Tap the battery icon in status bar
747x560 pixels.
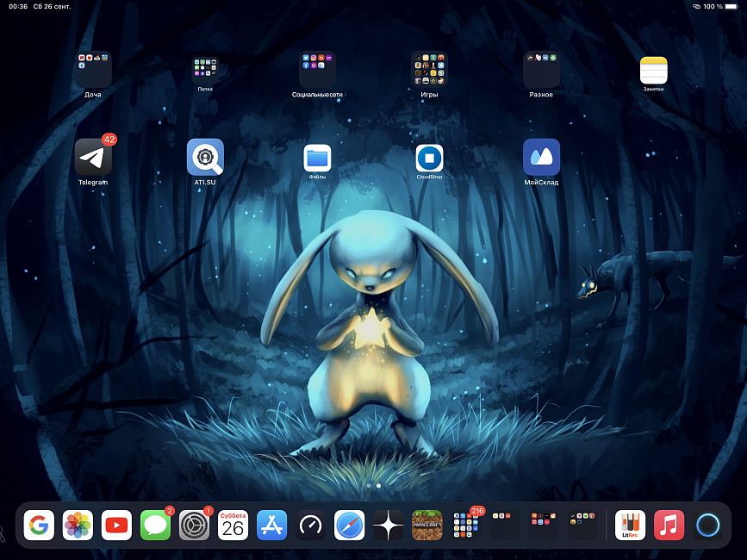(x=731, y=7)
